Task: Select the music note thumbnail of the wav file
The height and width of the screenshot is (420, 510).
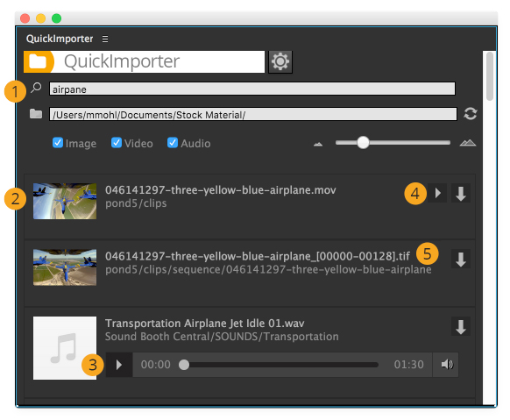Action: coord(65,348)
